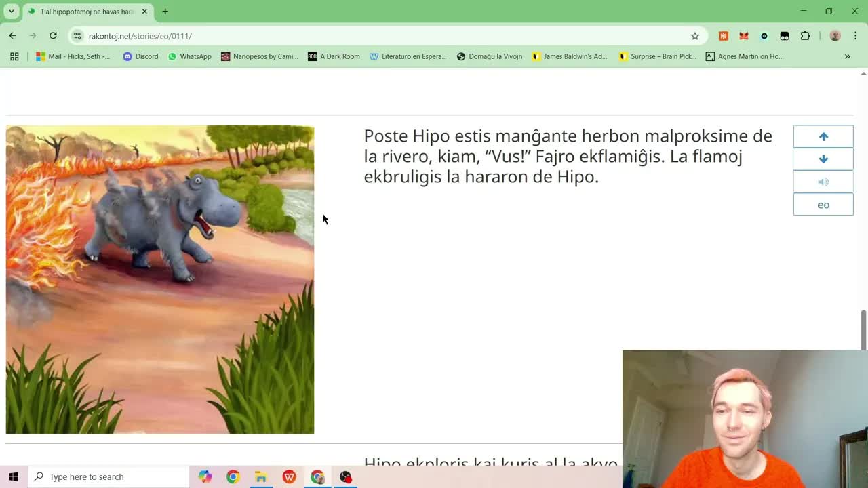Go back in browser history
The width and height of the screenshot is (868, 488).
pos(12,36)
